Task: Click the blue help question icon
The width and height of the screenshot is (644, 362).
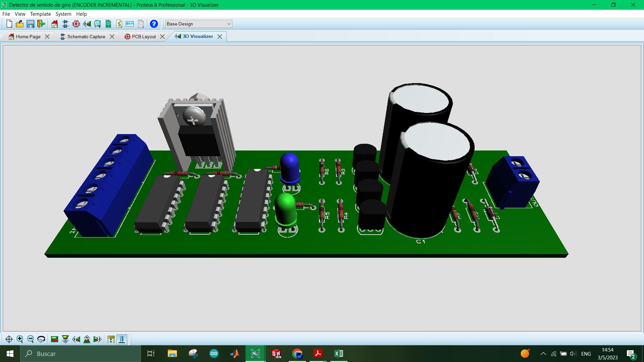Action: 154,24
